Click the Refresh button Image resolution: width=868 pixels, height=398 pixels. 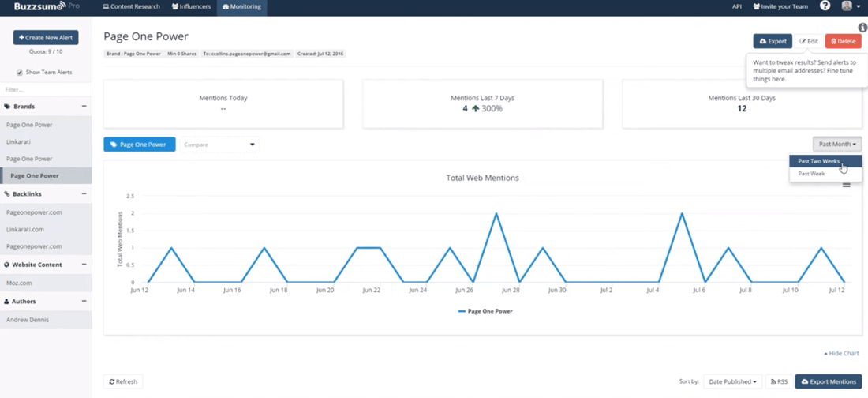click(123, 381)
